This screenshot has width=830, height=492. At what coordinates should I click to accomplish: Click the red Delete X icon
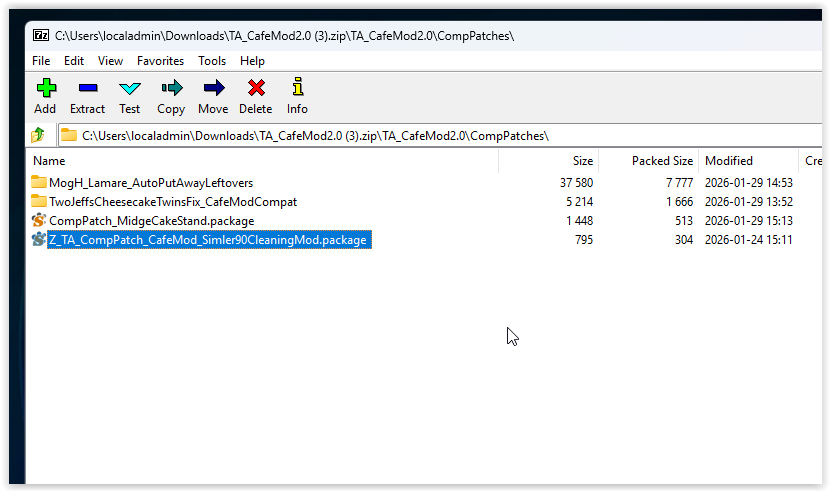[256, 88]
